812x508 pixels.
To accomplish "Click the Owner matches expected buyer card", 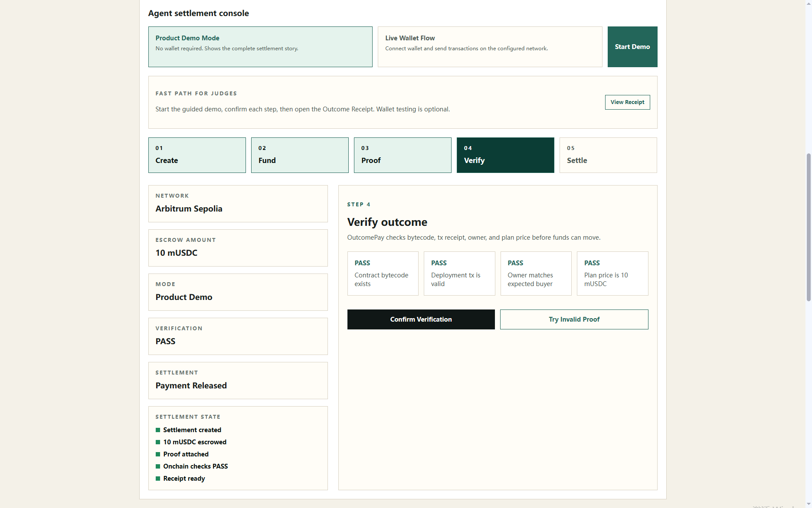I will coord(536,274).
